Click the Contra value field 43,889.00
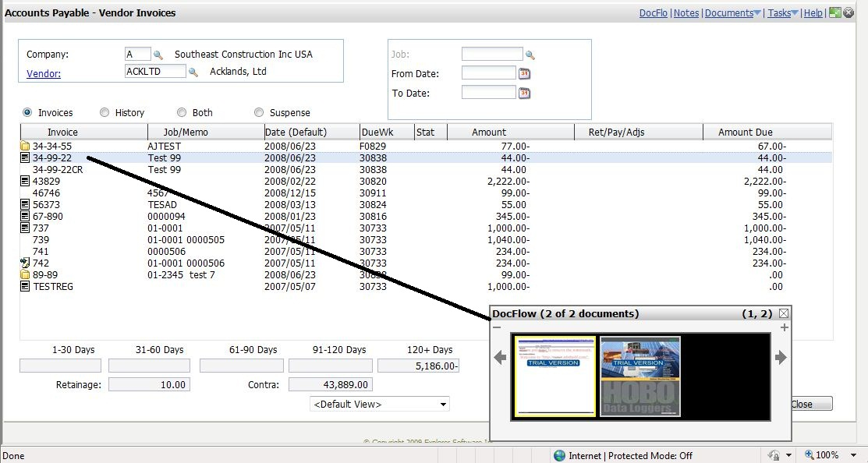 click(331, 384)
